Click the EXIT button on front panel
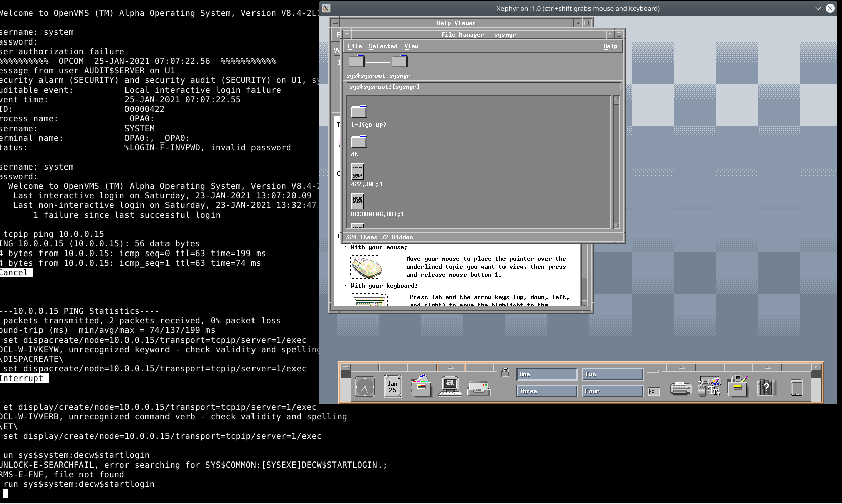The height and width of the screenshot is (504, 842). click(654, 392)
